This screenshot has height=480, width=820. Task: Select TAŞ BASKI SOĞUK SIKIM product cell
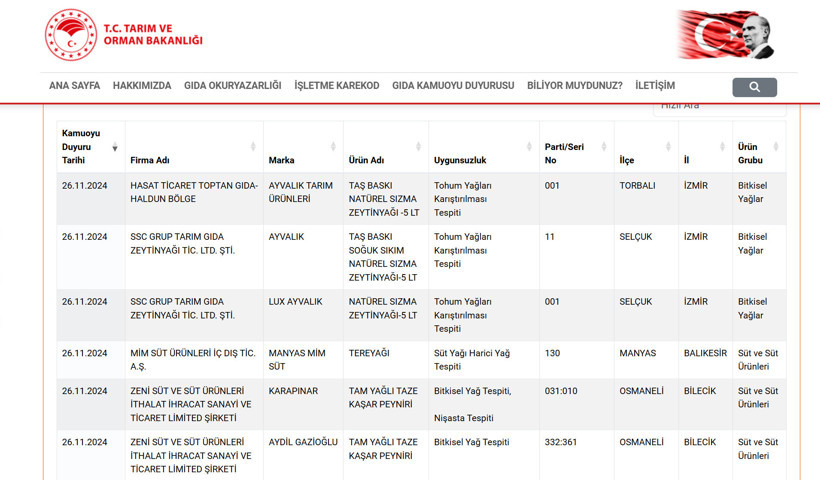(x=386, y=257)
